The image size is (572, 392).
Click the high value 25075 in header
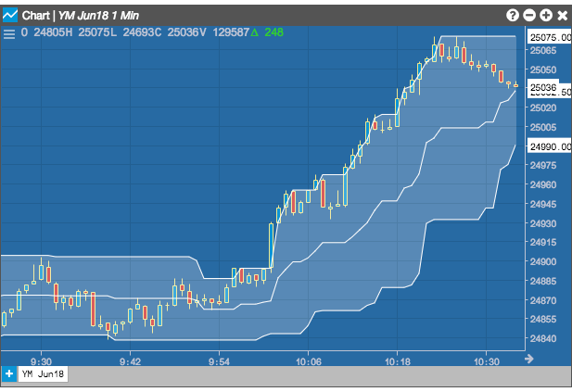click(x=93, y=32)
